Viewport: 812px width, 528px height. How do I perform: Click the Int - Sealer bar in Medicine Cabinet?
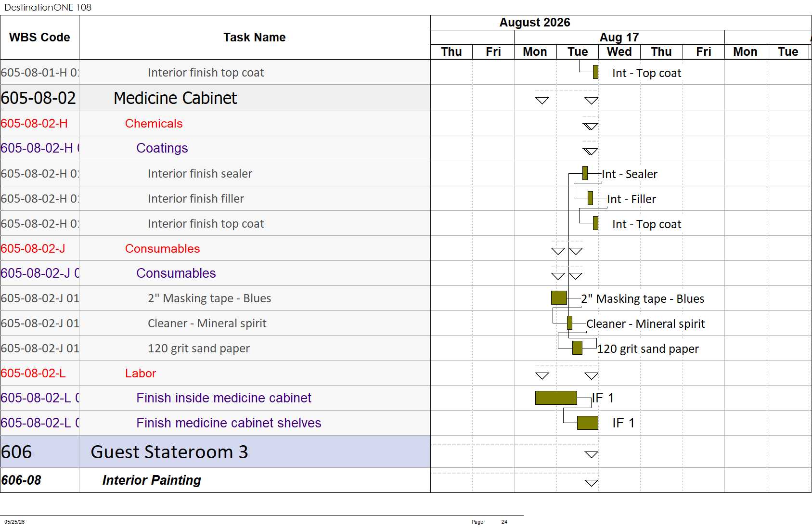coord(585,173)
